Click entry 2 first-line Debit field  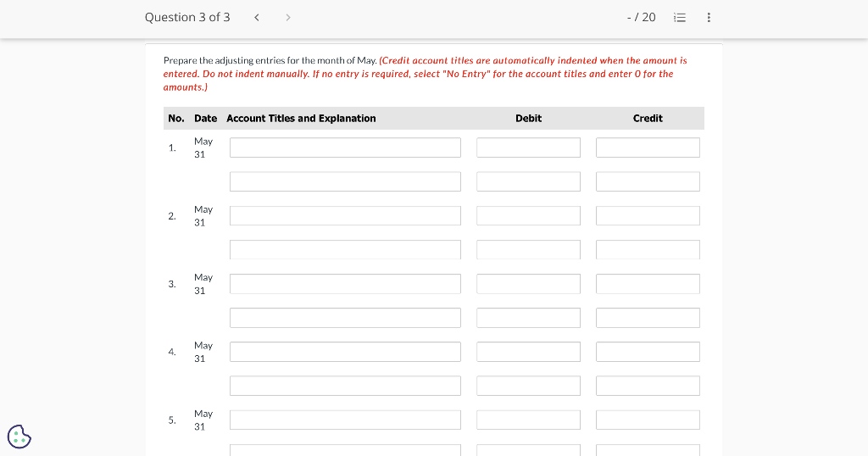point(529,216)
